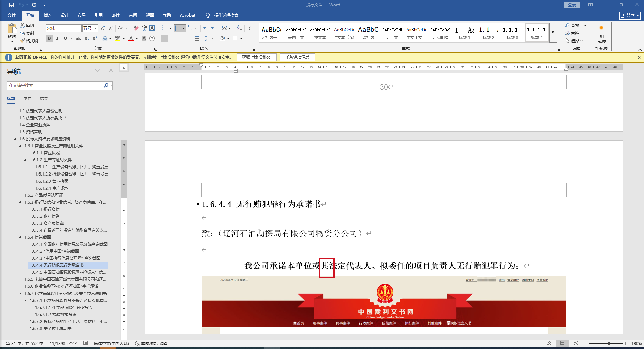Click the Copy (复制) button
644x349 pixels.
point(27,33)
